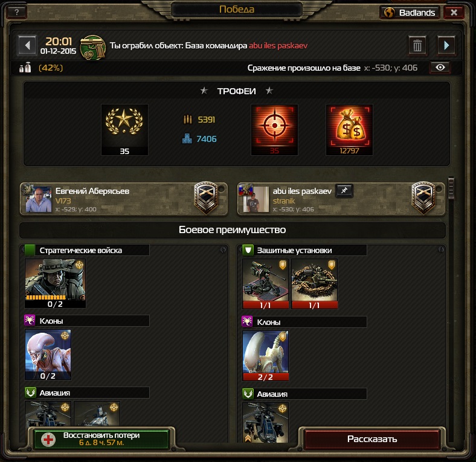Open Евгений Аберясьев profile avatar
This screenshot has height=462, width=476.
(x=39, y=199)
